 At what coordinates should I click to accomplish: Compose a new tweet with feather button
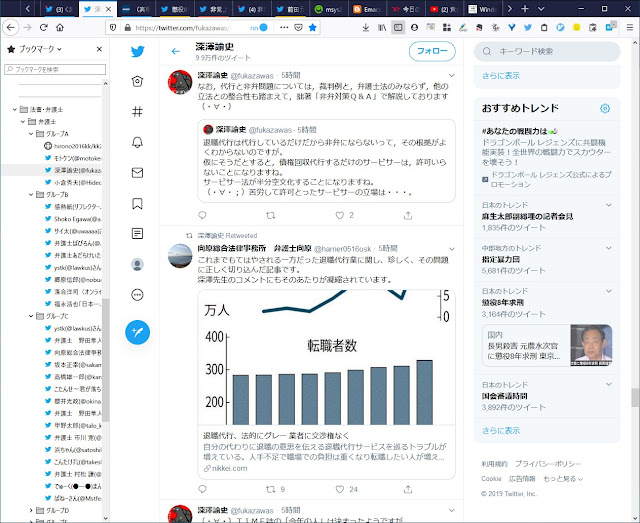(x=138, y=332)
